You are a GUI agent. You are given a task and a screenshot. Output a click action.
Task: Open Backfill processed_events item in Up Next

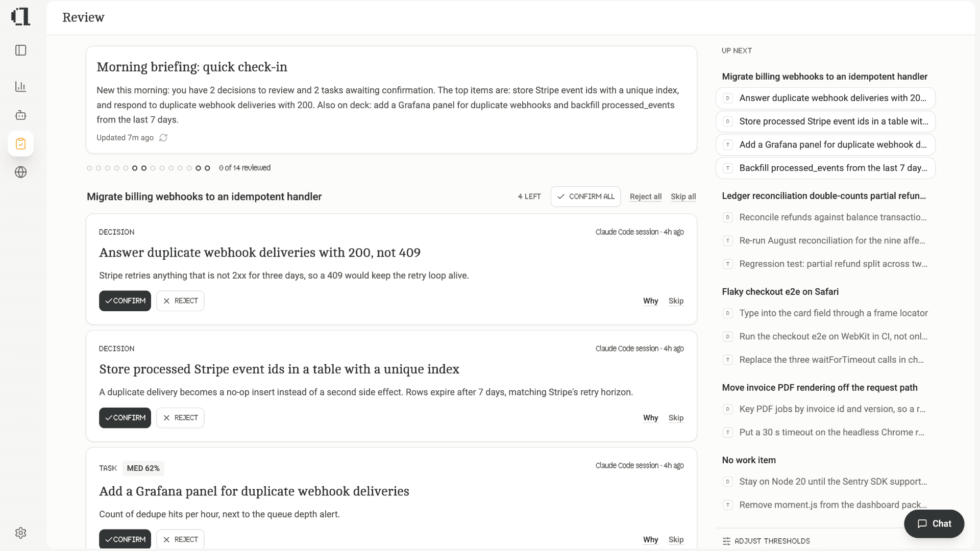[x=825, y=168]
